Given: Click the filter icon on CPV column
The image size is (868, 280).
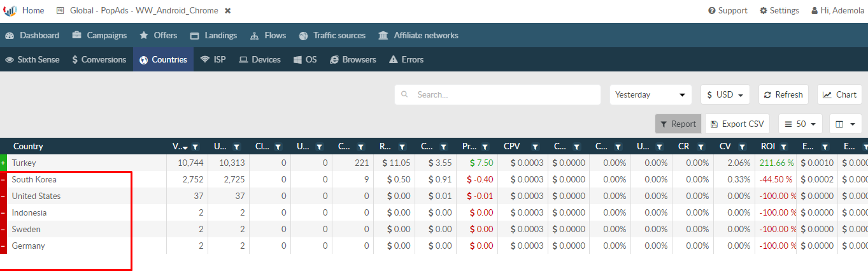Looking at the screenshot, I should coord(536,147).
